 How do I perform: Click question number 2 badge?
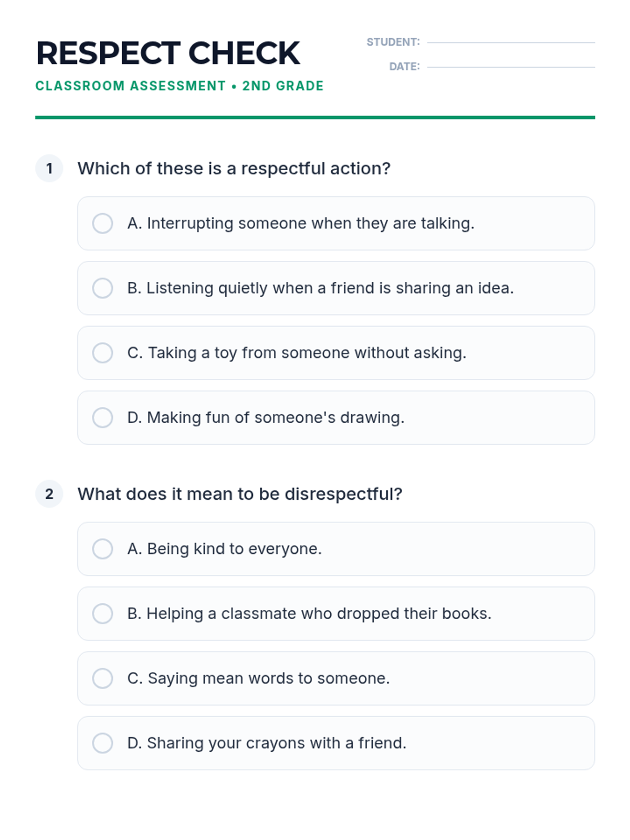pyautogui.click(x=49, y=494)
